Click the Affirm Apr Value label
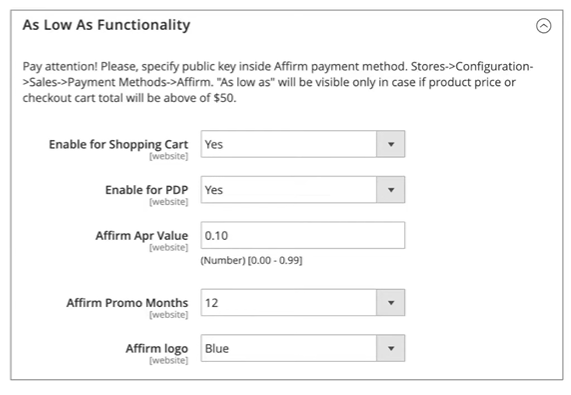The image size is (571, 395). pyautogui.click(x=142, y=236)
